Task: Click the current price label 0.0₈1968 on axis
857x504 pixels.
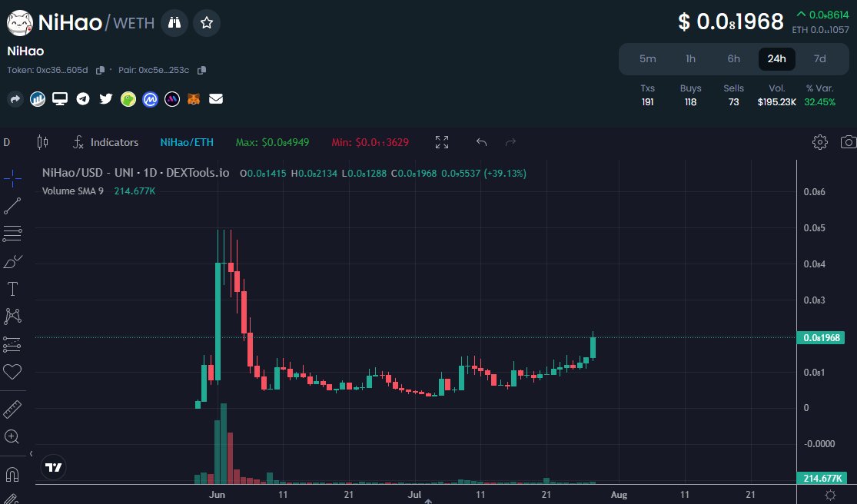Action: [821, 337]
